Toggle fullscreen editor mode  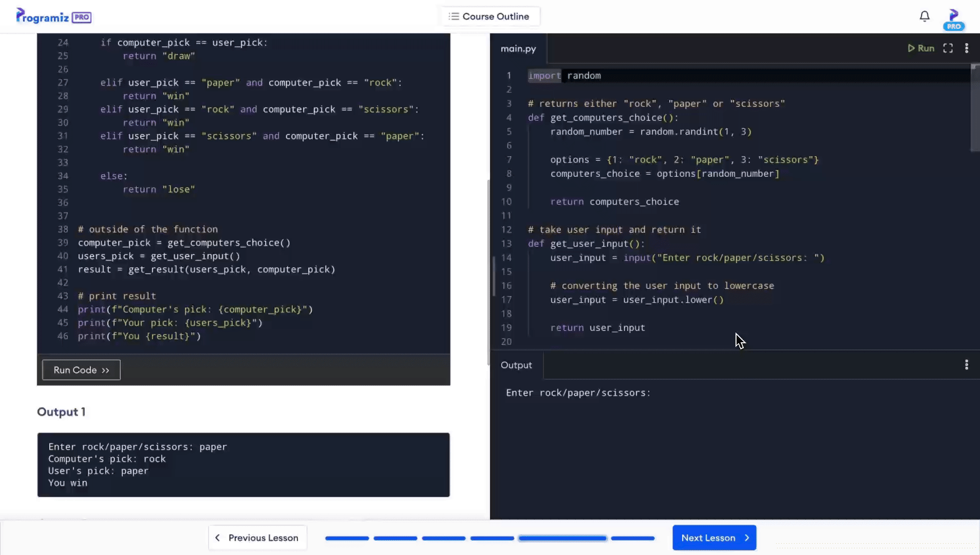[948, 48]
